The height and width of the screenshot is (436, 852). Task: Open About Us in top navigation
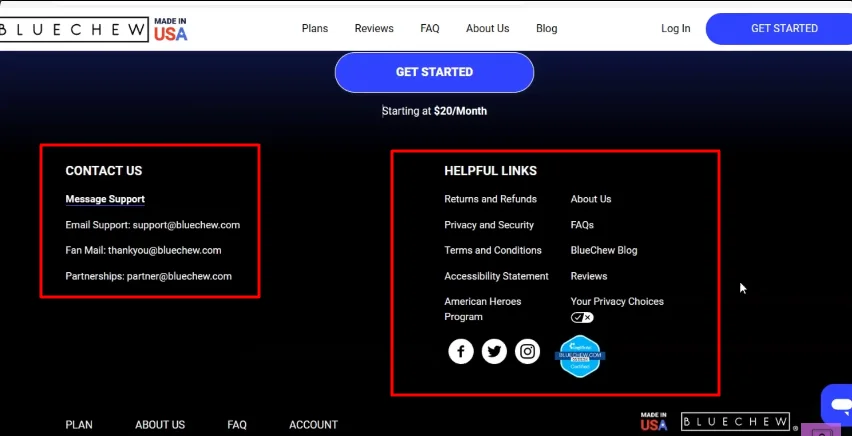tap(487, 28)
